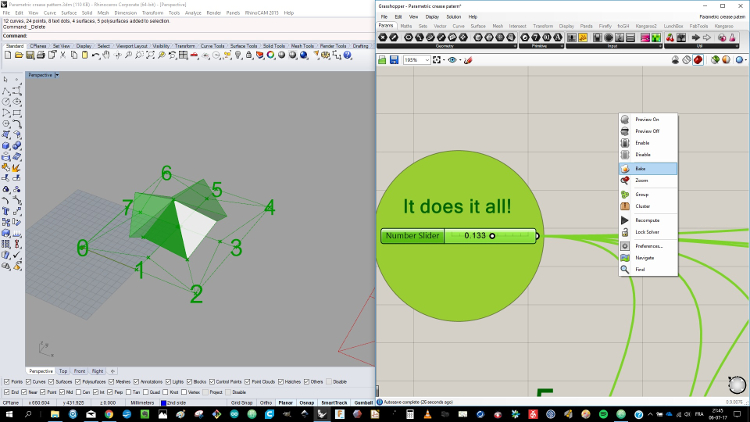
Task: Select the Pan hand tool in Rhino
Action: [x=106, y=56]
